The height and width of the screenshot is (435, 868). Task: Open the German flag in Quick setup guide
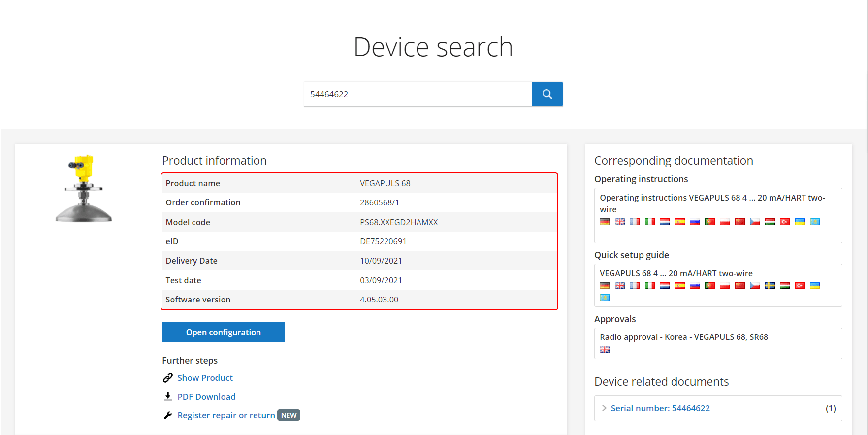click(605, 285)
